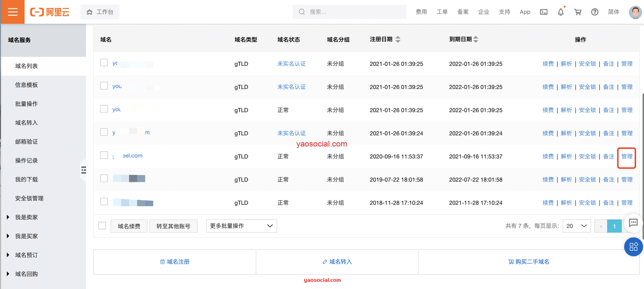The image size is (644, 289).
Task: Open the Cloud Shell terminal icon
Action: (x=543, y=12)
